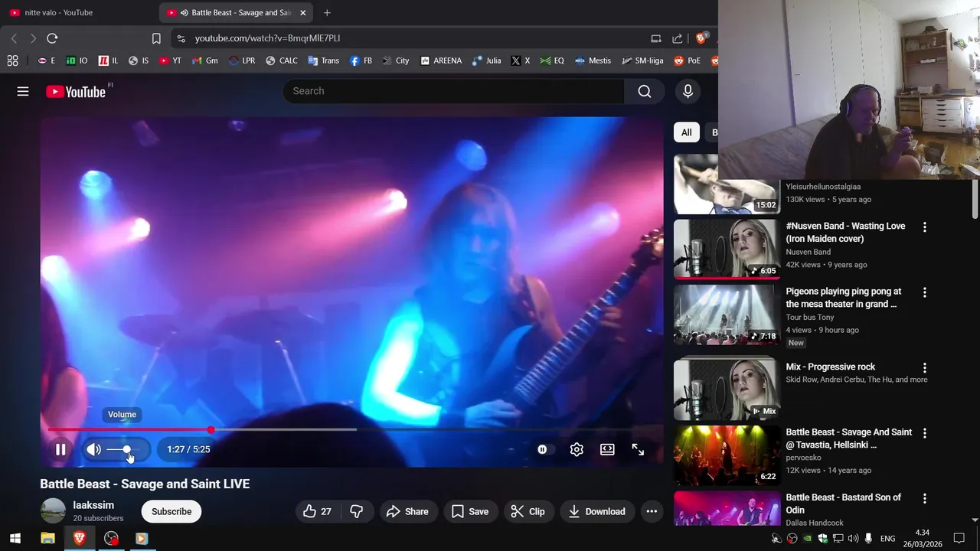980x551 pixels.
Task: Click the Share button
Action: pos(407,511)
